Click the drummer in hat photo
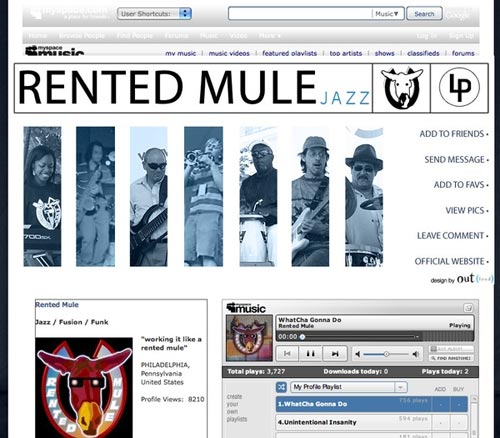Viewport: 500px width, 438px height. pyautogui.click(x=364, y=196)
